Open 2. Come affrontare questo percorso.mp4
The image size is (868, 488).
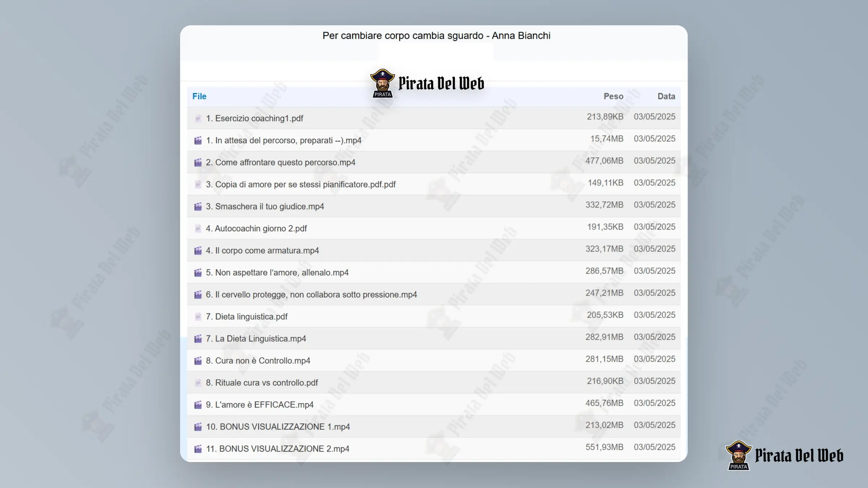click(281, 163)
